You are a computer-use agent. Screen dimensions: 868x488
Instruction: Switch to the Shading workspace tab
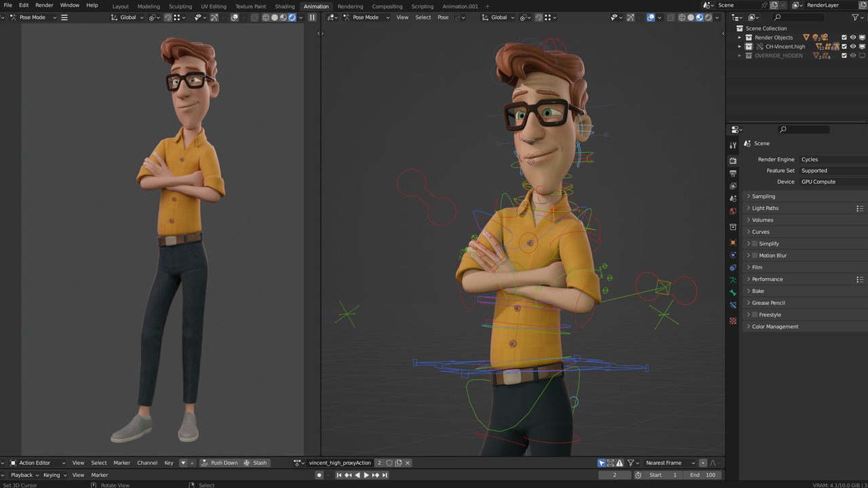tap(285, 6)
